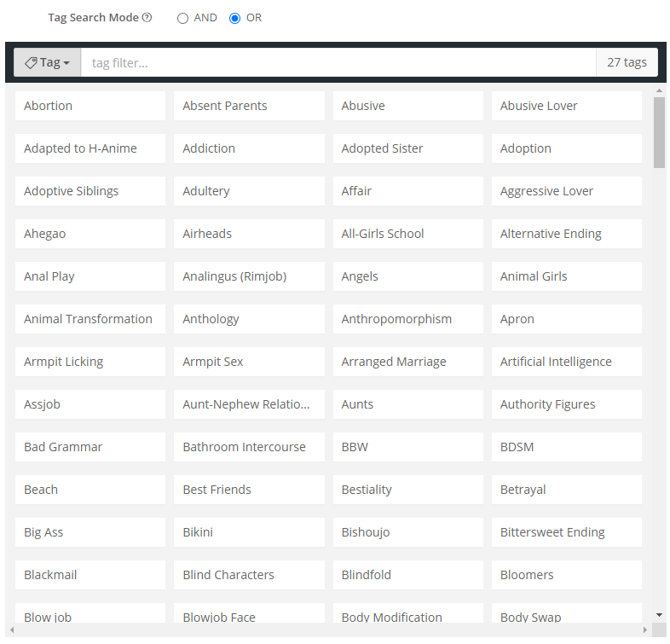Choose the Arranged Marriage tag
The image size is (670, 644).
pyautogui.click(x=407, y=362)
